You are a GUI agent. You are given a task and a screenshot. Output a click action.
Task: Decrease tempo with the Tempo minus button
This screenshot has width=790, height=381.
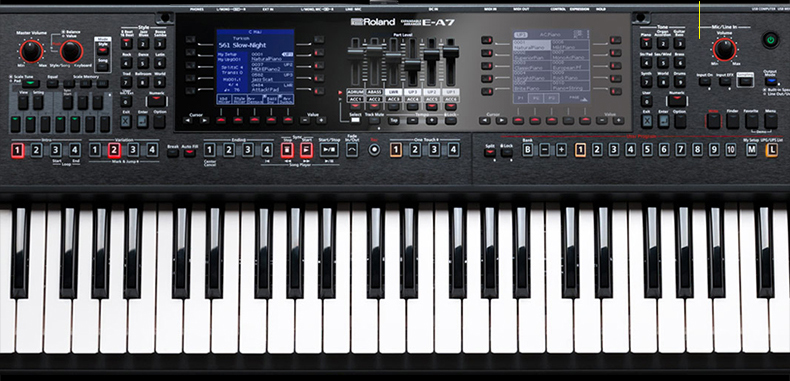click(x=413, y=120)
